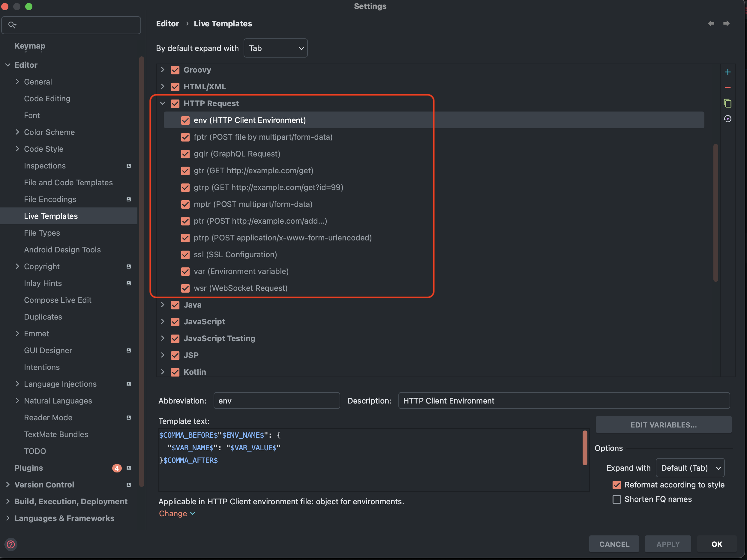Disable Reformat according to style
Viewport: 747px width, 560px height.
click(616, 485)
